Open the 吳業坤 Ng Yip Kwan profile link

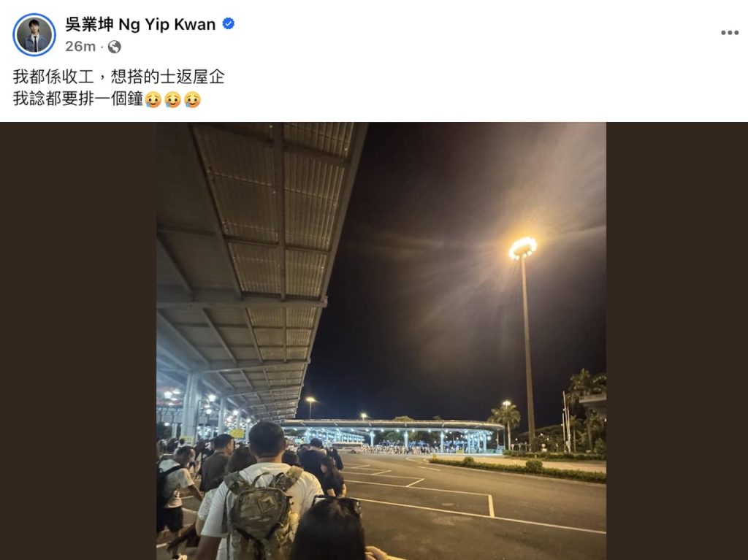140,24
